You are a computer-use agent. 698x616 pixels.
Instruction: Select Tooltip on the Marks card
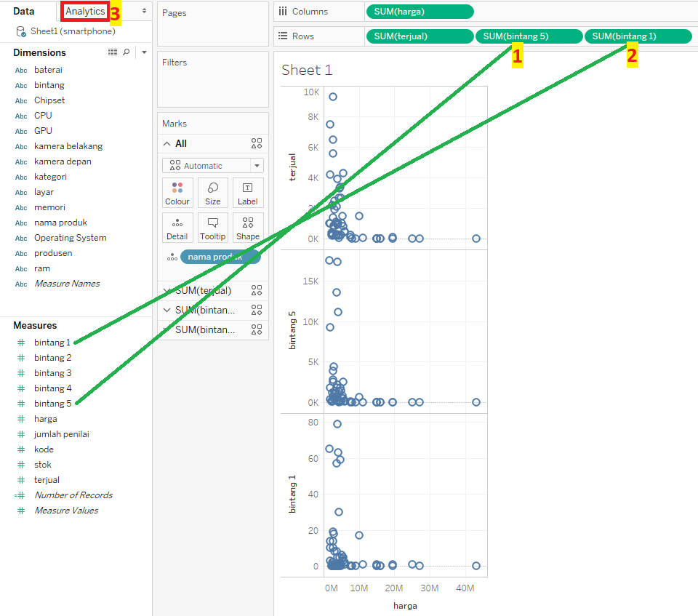(212, 227)
